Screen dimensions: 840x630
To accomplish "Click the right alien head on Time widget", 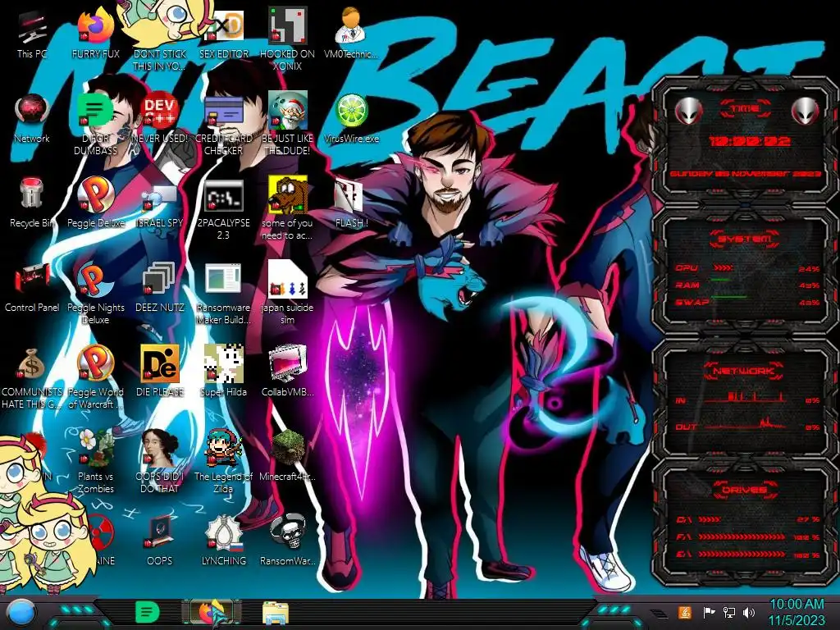I will coord(806,111).
